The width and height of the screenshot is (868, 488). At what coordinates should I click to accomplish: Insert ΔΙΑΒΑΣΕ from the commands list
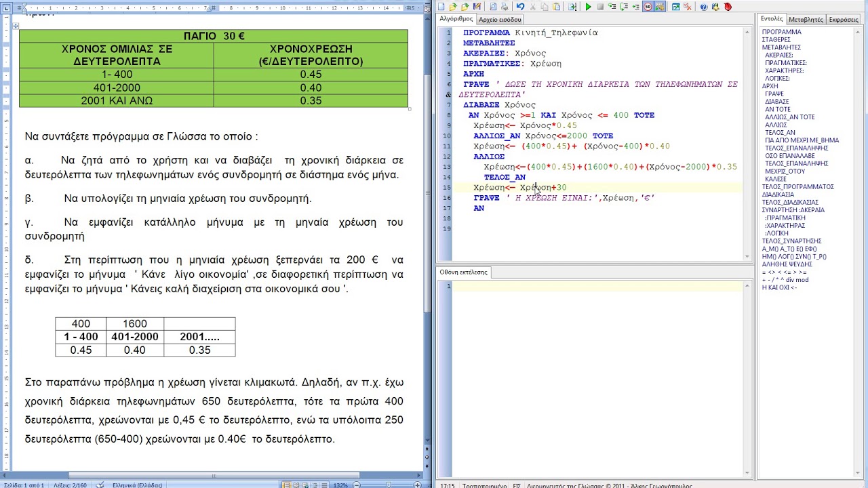click(x=776, y=102)
